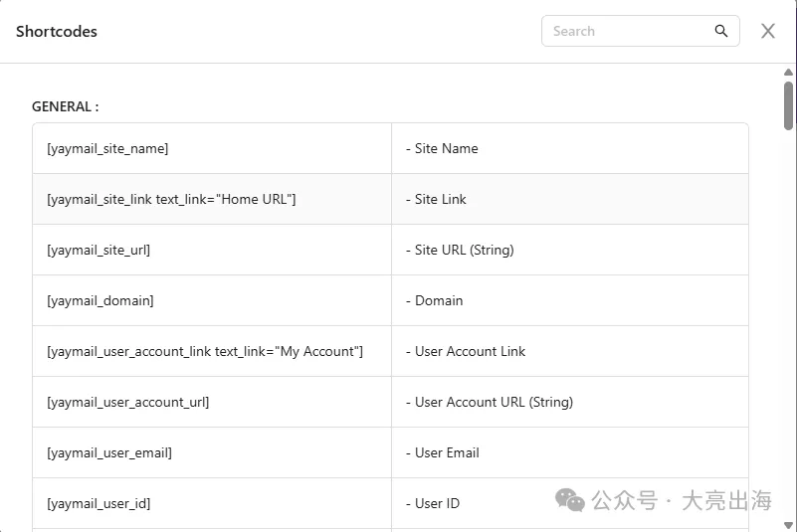Click the scrollbar down arrow
Screen dimensions: 797x532
pos(788,525)
